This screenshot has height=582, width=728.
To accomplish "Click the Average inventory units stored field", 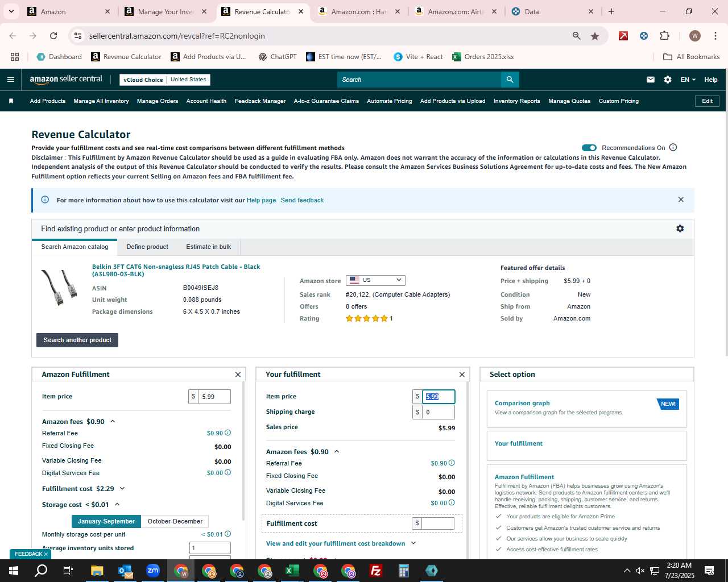I will tap(210, 548).
